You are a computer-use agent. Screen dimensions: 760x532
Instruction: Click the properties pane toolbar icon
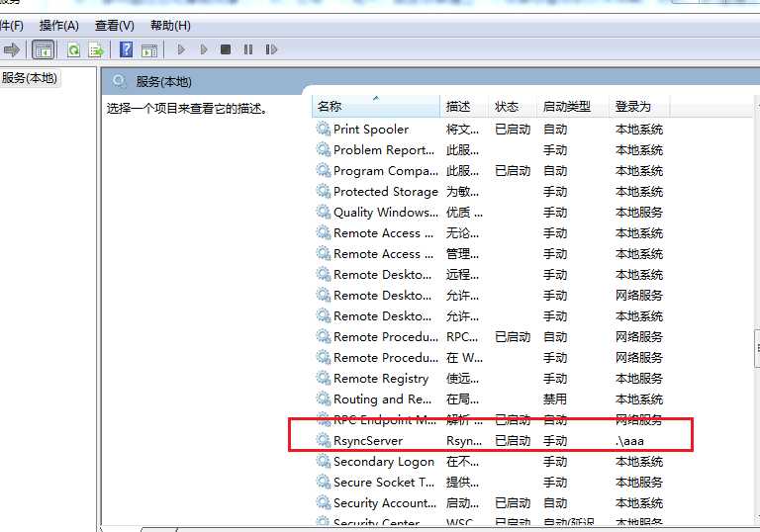[x=149, y=49]
